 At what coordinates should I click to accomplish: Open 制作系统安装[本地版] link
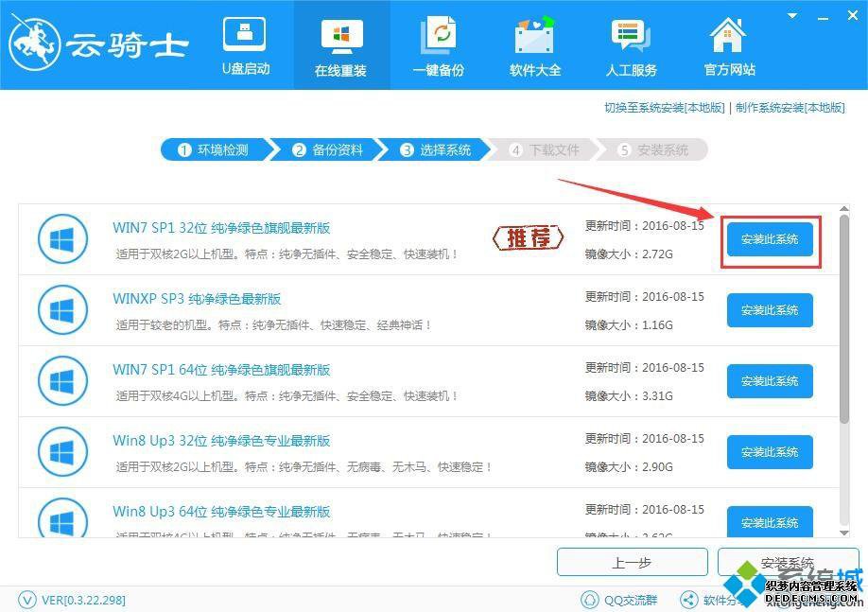tap(790, 108)
